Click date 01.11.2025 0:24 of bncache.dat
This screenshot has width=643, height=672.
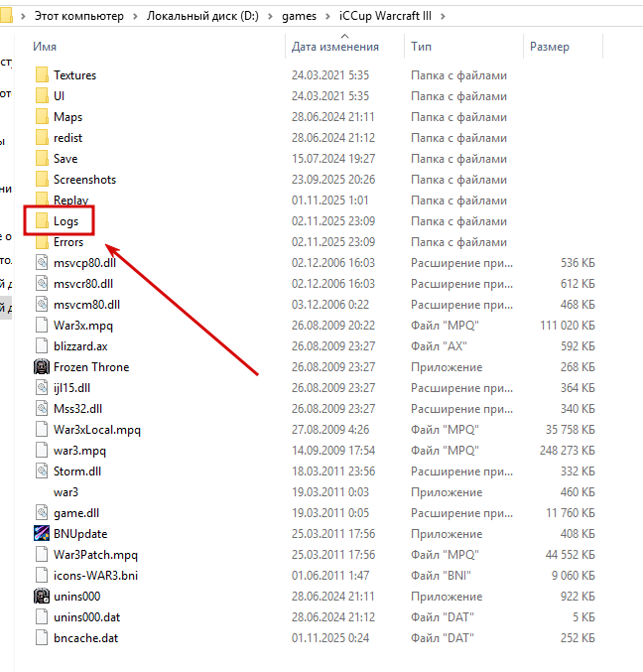[330, 638]
